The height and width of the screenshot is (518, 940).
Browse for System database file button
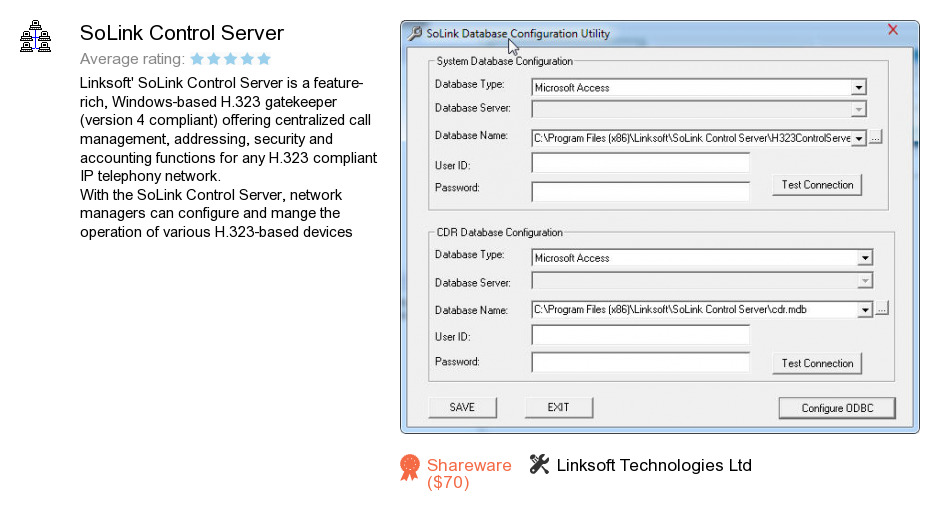point(875,138)
